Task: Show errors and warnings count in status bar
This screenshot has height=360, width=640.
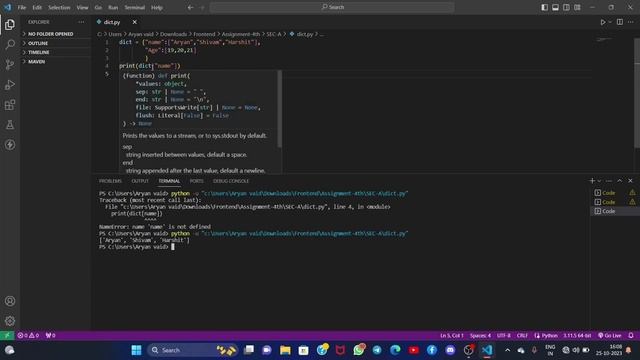Action: (x=28, y=336)
